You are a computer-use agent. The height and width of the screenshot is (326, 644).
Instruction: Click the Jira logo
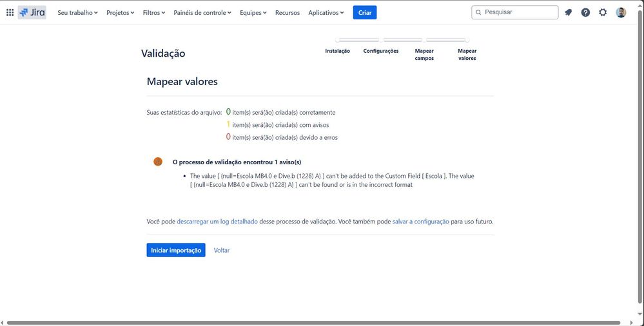[32, 12]
